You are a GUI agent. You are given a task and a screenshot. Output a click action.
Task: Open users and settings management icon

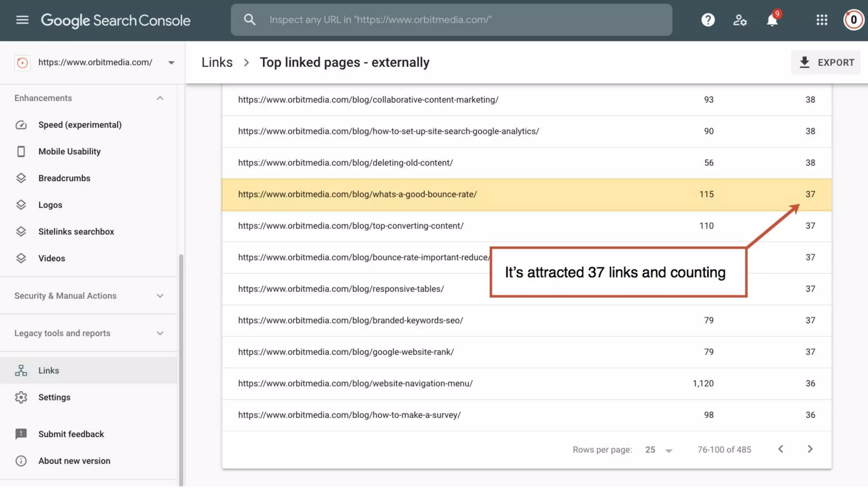tap(740, 20)
